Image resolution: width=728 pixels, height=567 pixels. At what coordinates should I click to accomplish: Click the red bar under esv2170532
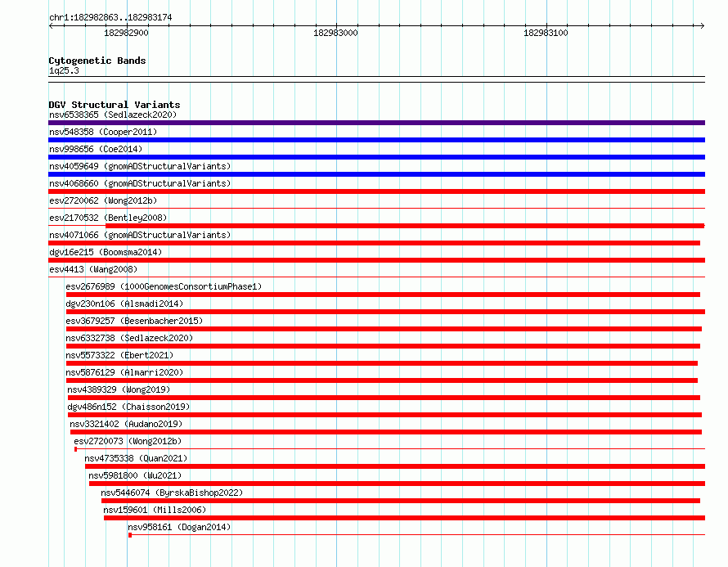click(x=405, y=226)
